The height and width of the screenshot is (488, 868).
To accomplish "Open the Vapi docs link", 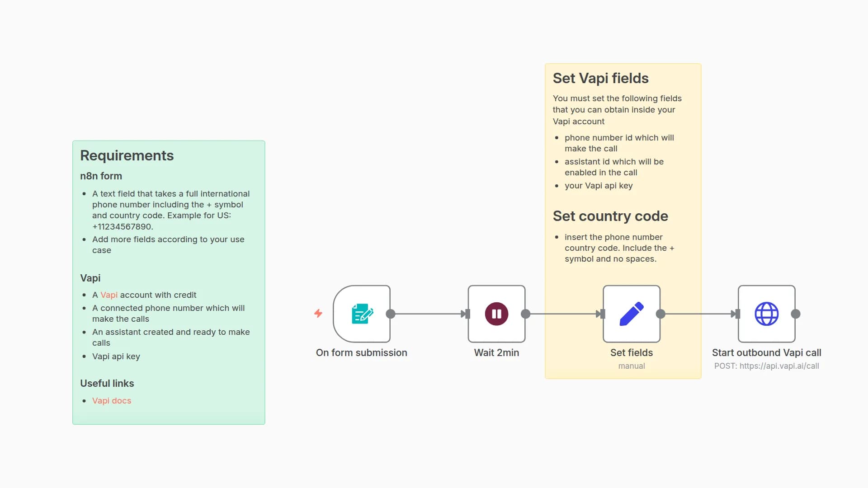I will coord(112,401).
